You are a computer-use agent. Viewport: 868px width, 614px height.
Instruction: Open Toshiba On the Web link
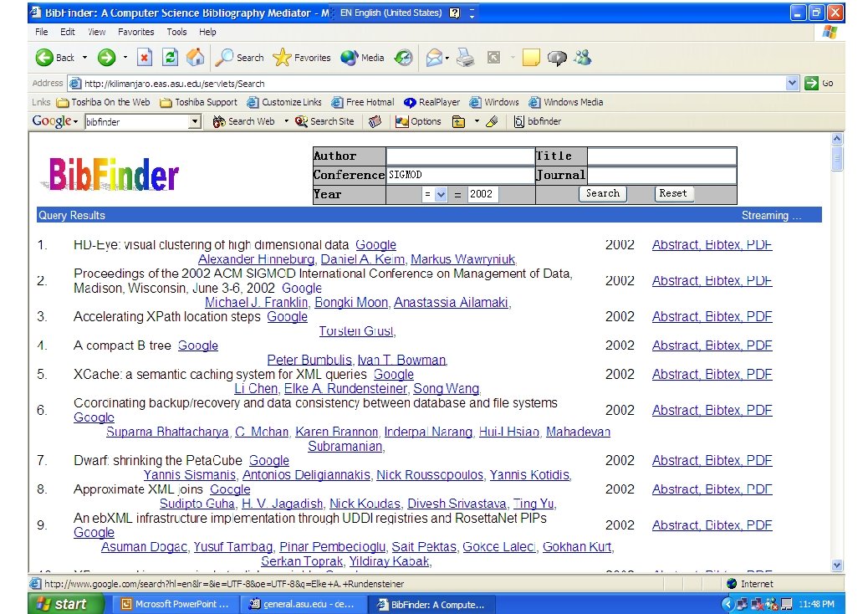[x=104, y=102]
